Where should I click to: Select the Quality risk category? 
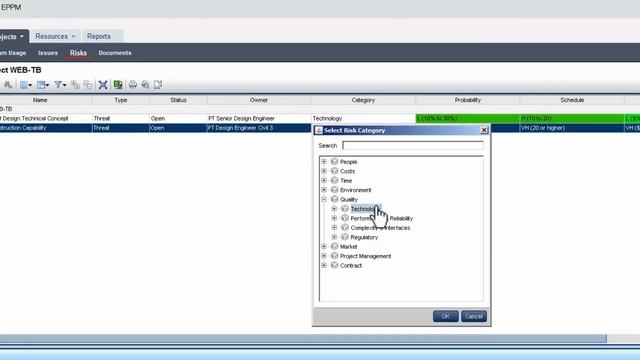349,200
